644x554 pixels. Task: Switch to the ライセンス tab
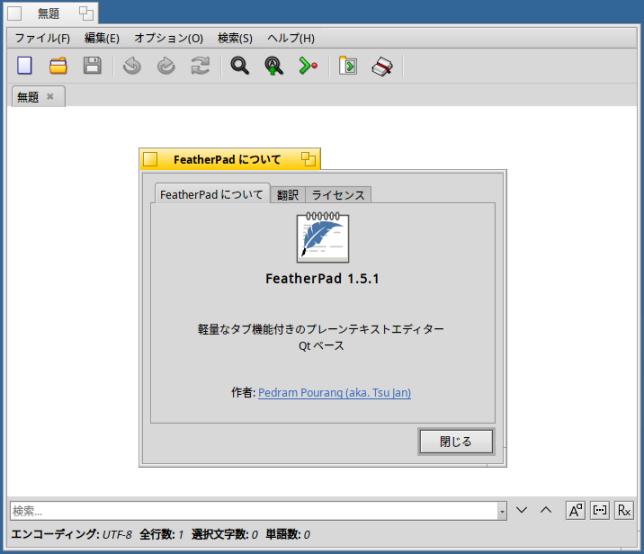point(338,195)
